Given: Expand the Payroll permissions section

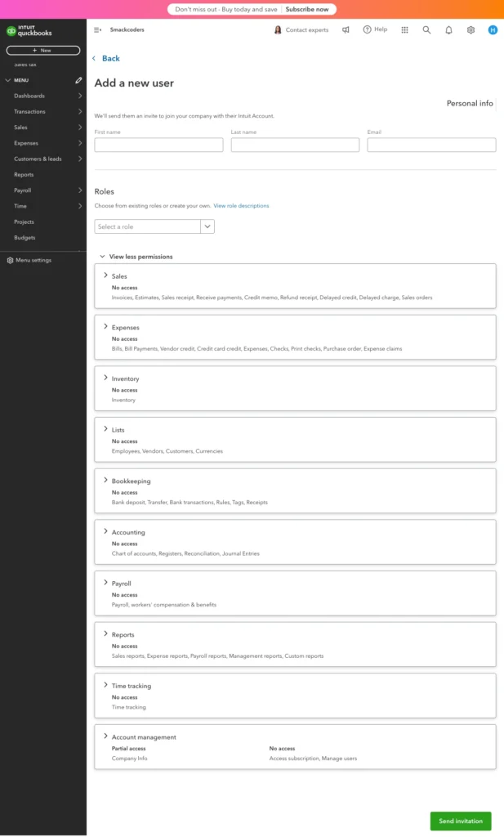Looking at the screenshot, I should (105, 583).
